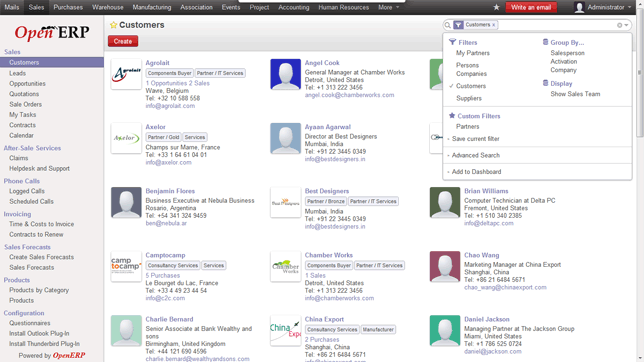Image resolution: width=644 pixels, height=362 pixels.
Task: Apply the Partners custom filter
Action: [467, 127]
